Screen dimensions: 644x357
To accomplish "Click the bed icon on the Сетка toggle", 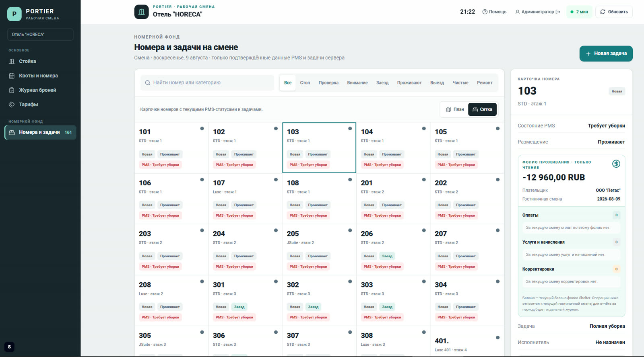I will pyautogui.click(x=475, y=109).
